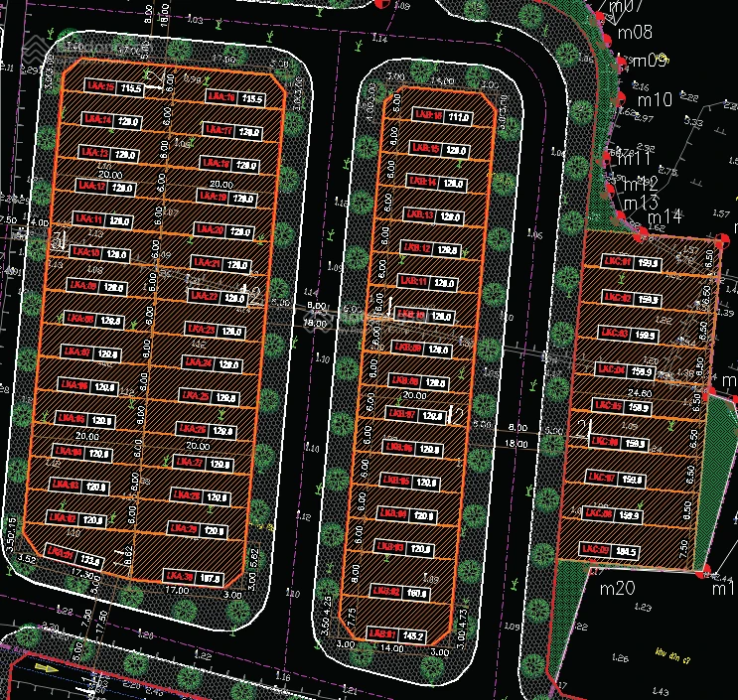Select the LKC:07 lot label
Viewport: 738px width, 700px height.
tap(601, 478)
